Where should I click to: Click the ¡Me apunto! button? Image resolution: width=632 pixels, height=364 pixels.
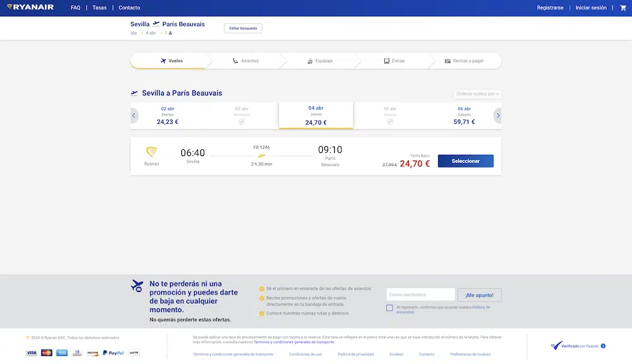(x=479, y=295)
